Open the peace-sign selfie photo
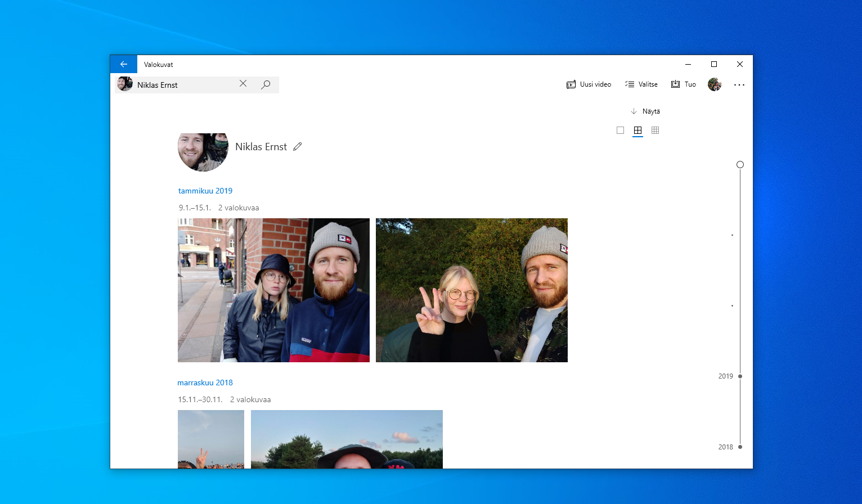The height and width of the screenshot is (504, 862). (472, 290)
